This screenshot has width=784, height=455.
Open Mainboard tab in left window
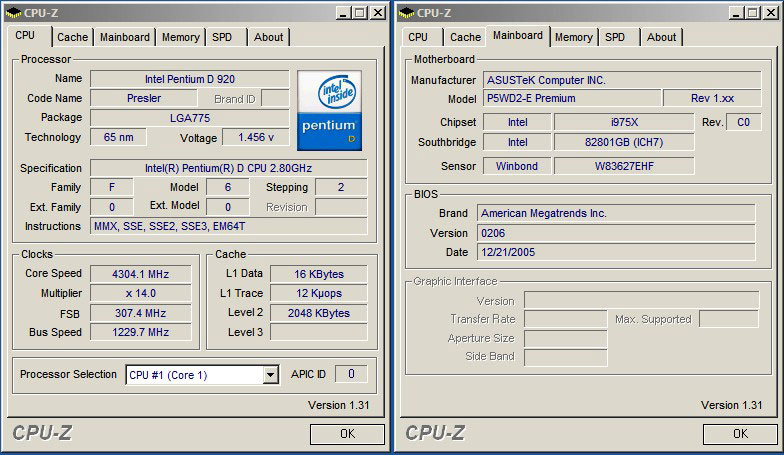tap(124, 37)
